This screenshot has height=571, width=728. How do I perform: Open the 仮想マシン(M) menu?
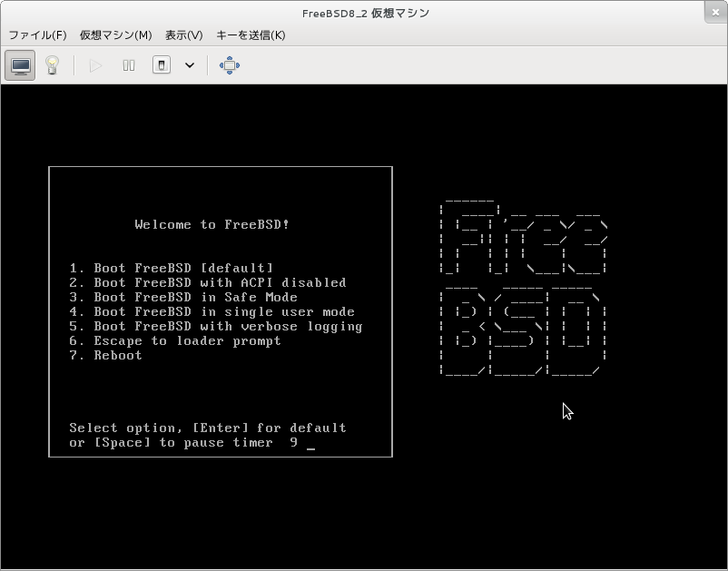click(x=115, y=35)
